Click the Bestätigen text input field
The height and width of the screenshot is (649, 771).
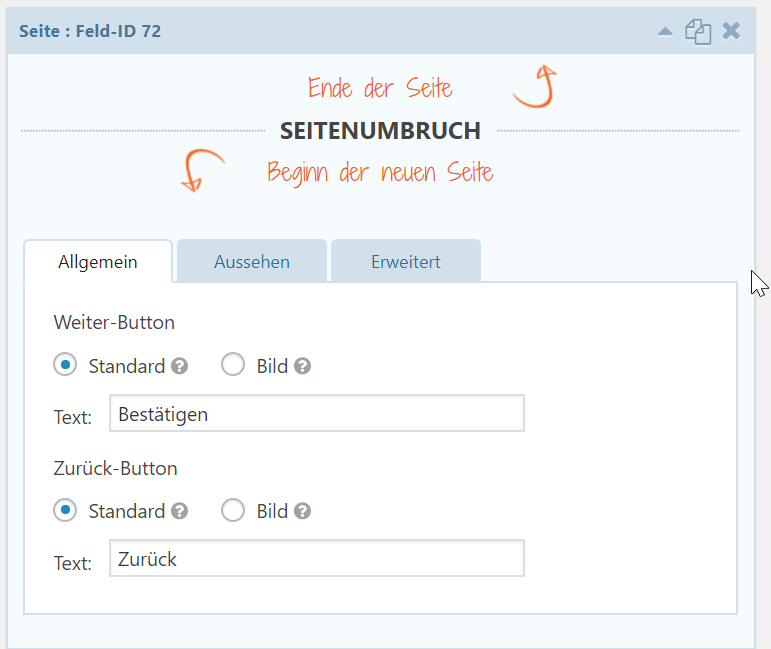tap(317, 413)
